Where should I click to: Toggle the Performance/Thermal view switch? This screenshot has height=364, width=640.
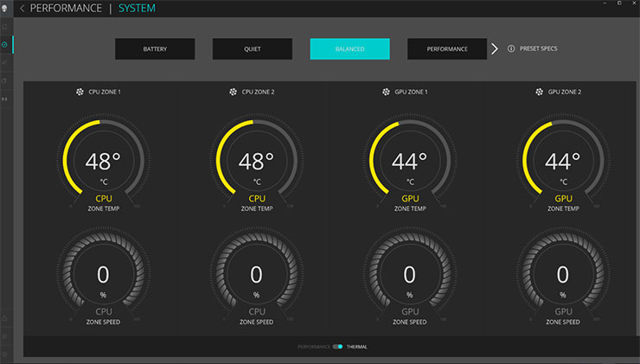point(337,347)
